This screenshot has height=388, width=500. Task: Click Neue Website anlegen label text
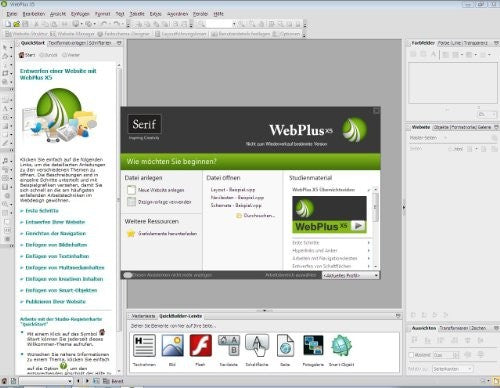coord(161,190)
